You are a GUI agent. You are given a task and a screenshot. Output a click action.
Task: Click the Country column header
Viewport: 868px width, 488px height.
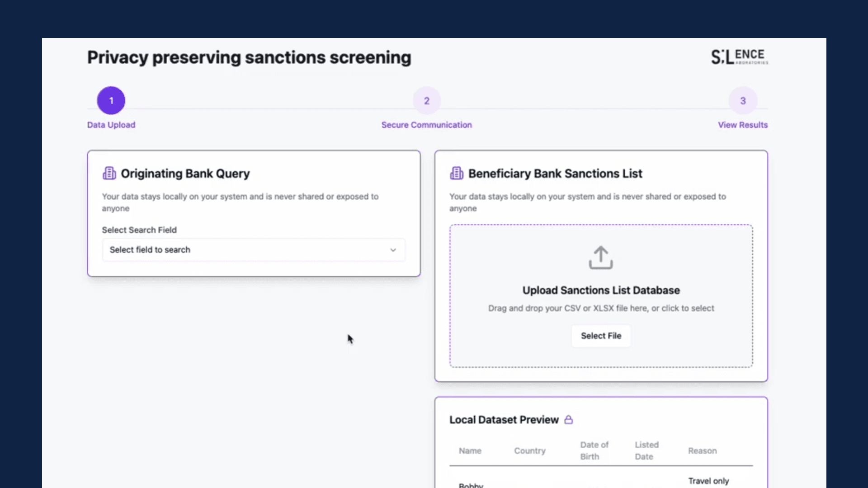[529, 450]
